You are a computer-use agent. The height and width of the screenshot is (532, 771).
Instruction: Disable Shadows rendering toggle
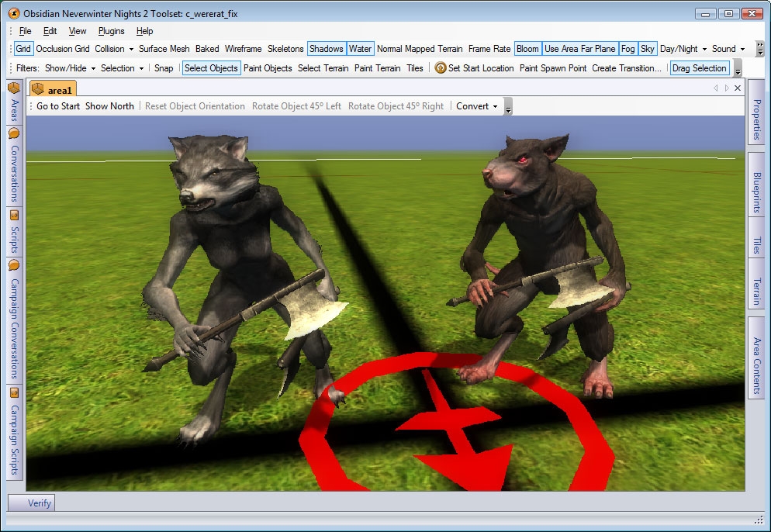[326, 49]
